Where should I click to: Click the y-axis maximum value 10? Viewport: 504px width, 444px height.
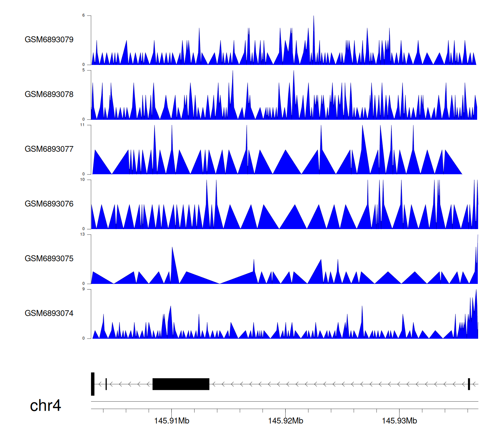click(82, 180)
